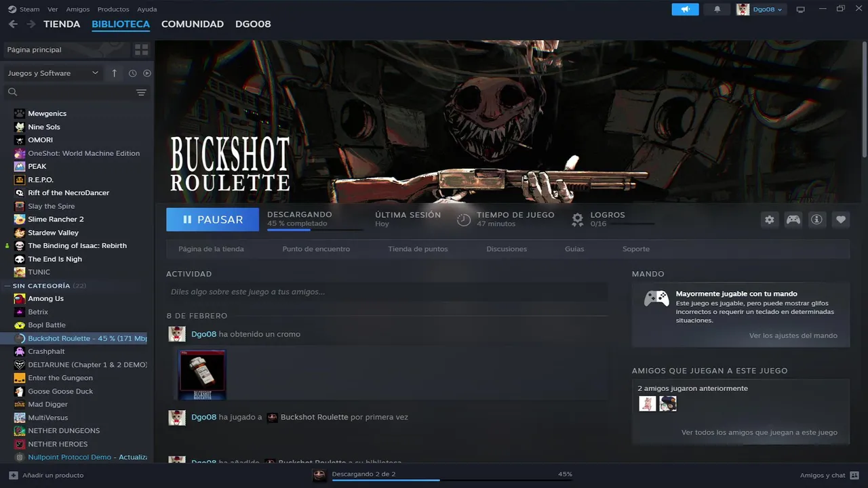Show game info icon

point(817,220)
